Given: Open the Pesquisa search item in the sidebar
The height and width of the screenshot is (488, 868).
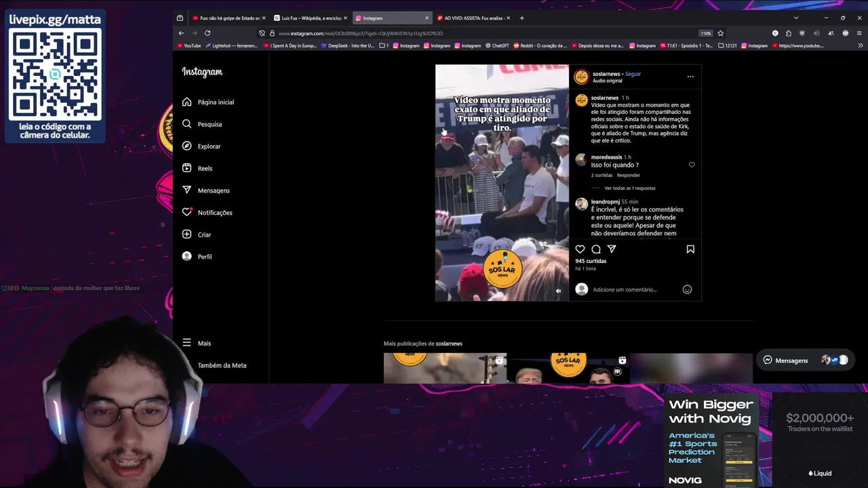Looking at the screenshot, I should [x=202, y=124].
